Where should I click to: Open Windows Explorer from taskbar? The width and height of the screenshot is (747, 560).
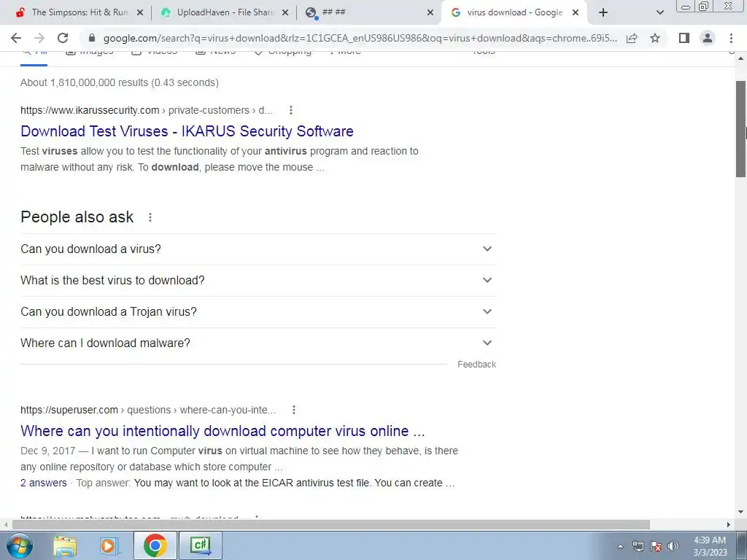65,545
